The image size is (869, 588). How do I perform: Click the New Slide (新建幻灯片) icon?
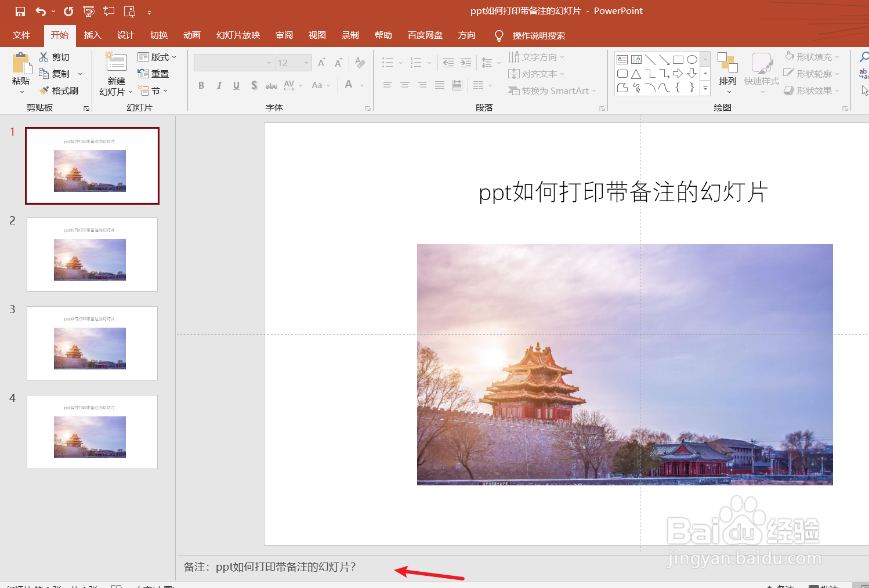point(116,63)
